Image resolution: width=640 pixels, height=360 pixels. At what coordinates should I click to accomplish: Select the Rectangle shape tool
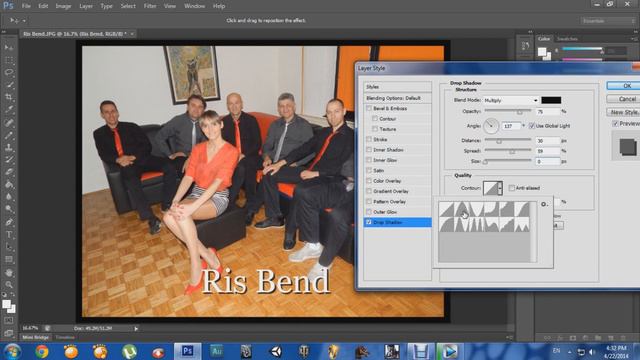click(x=9, y=260)
